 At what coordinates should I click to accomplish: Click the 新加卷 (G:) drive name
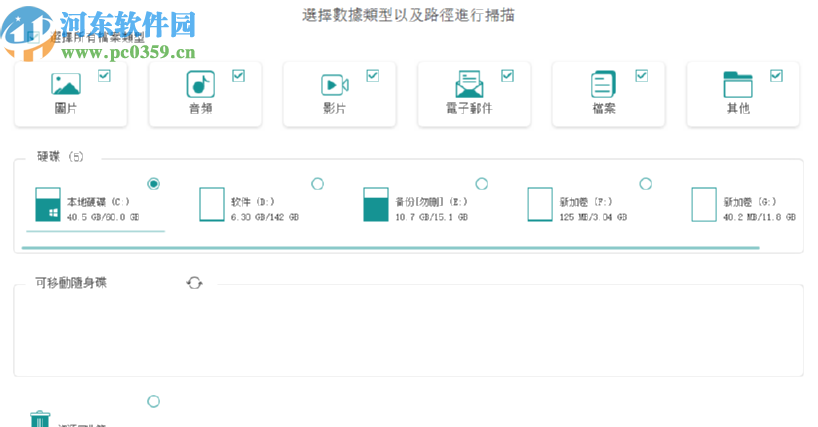coord(750,202)
